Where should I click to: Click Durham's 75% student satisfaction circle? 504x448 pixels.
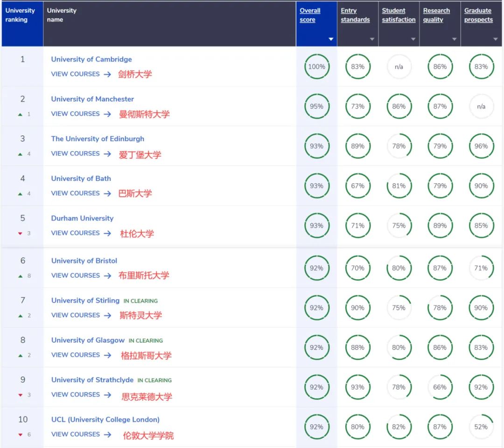click(399, 226)
